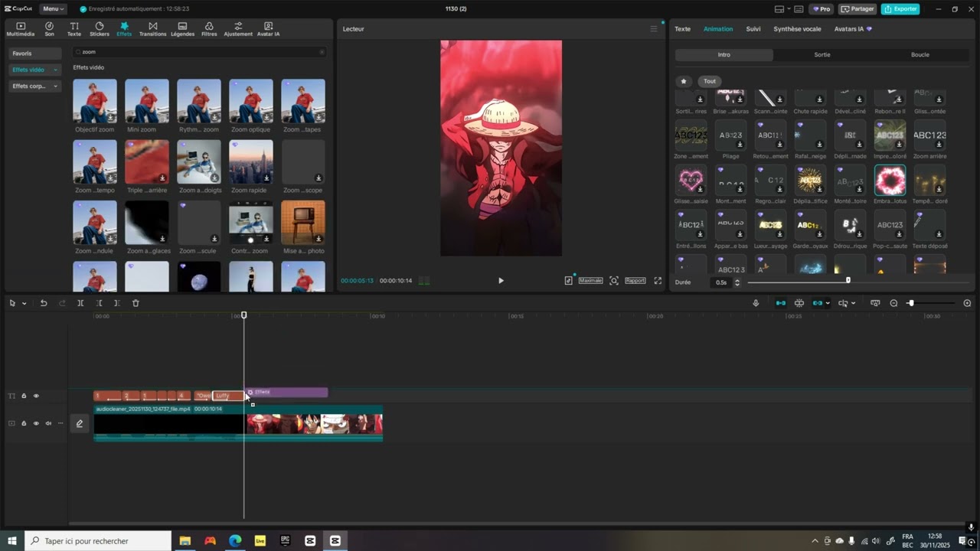Viewport: 980px width, 551px height.
Task: Open the Texte tool panel
Action: pyautogui.click(x=74, y=29)
